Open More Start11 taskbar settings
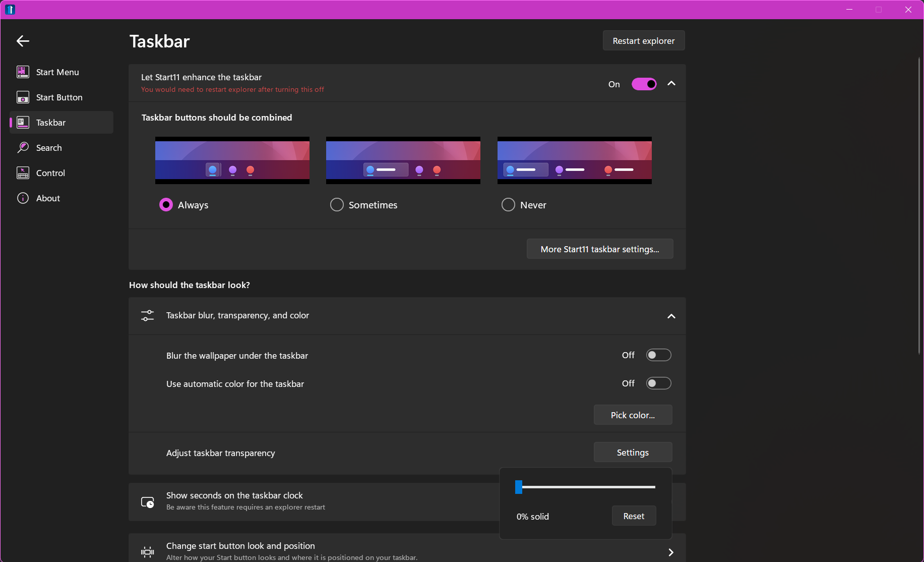This screenshot has width=924, height=562. pos(599,249)
